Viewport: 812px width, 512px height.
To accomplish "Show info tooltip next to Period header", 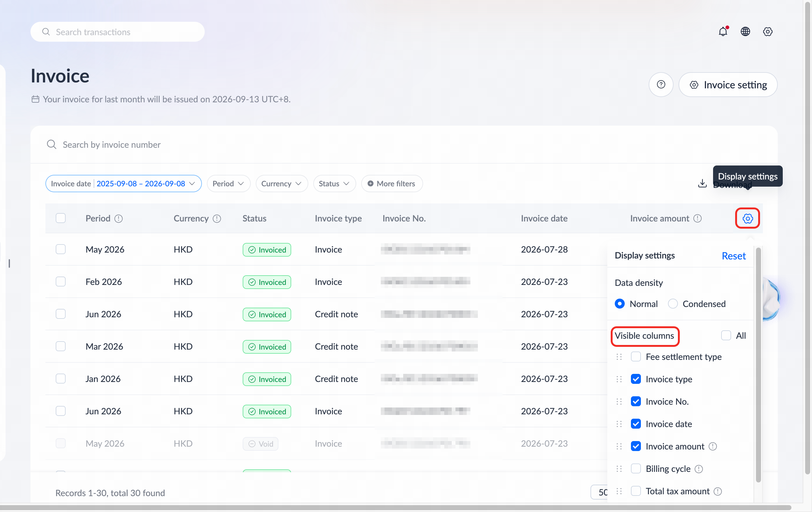I will click(x=118, y=219).
